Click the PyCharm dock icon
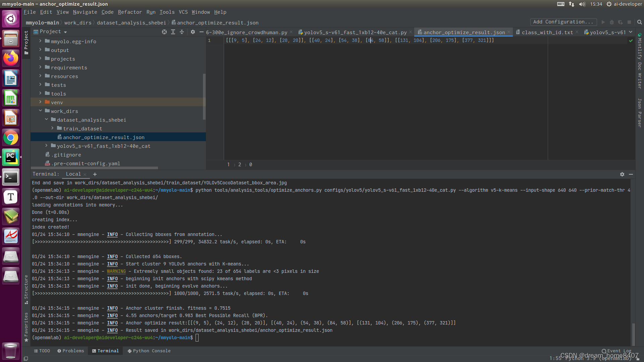 click(11, 158)
